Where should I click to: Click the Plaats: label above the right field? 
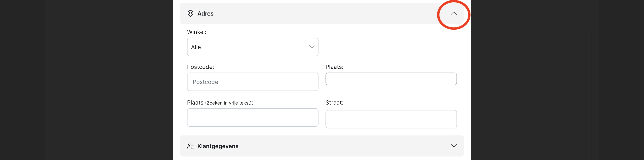[x=334, y=67]
